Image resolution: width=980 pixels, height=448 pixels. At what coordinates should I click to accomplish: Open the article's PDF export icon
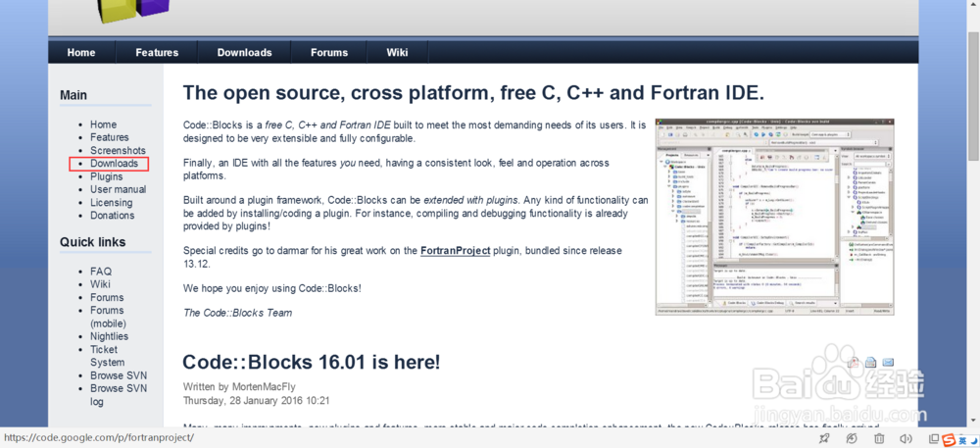854,363
